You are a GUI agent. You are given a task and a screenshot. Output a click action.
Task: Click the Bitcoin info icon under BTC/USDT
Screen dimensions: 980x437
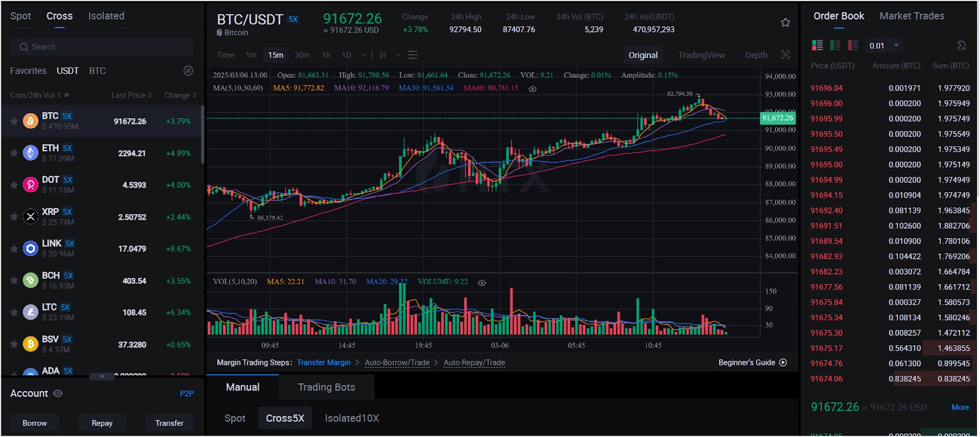pyautogui.click(x=219, y=32)
